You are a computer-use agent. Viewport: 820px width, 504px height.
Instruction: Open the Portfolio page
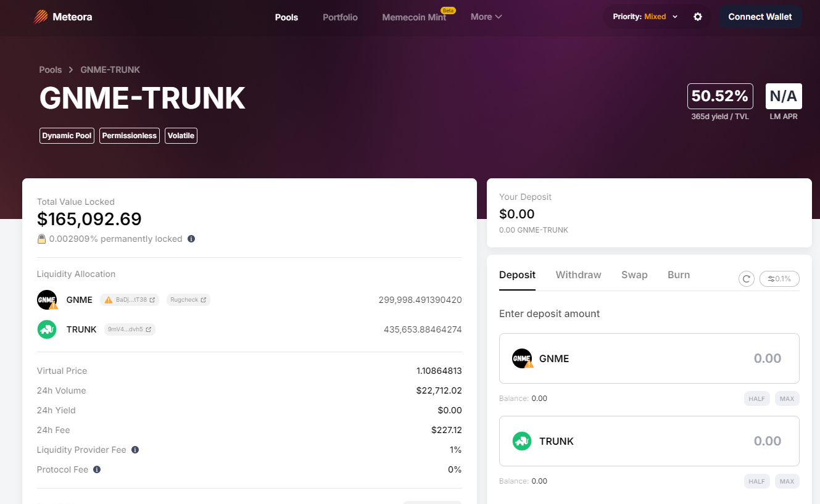[x=340, y=17]
